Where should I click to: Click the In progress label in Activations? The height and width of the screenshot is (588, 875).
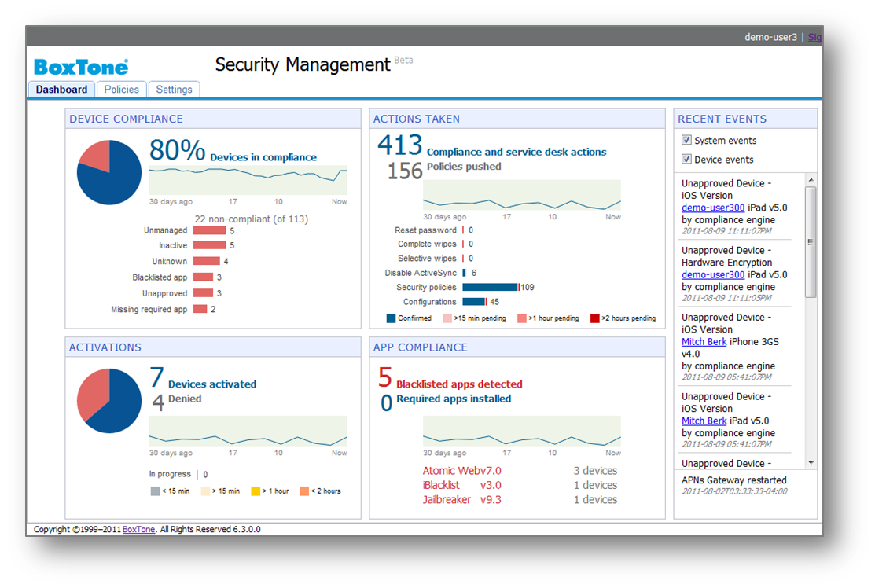(170, 474)
